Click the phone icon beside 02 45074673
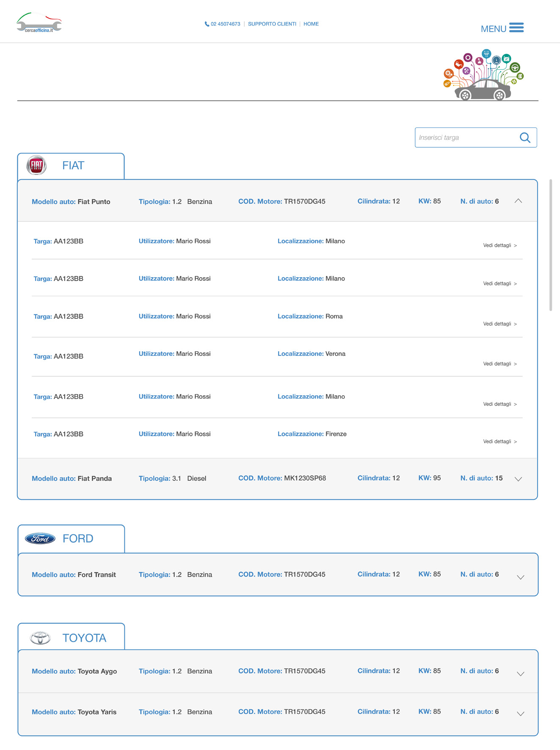The width and height of the screenshot is (560, 750). pyautogui.click(x=207, y=24)
